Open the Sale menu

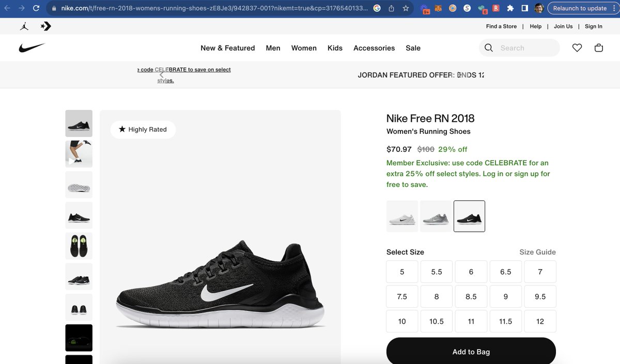tap(413, 48)
